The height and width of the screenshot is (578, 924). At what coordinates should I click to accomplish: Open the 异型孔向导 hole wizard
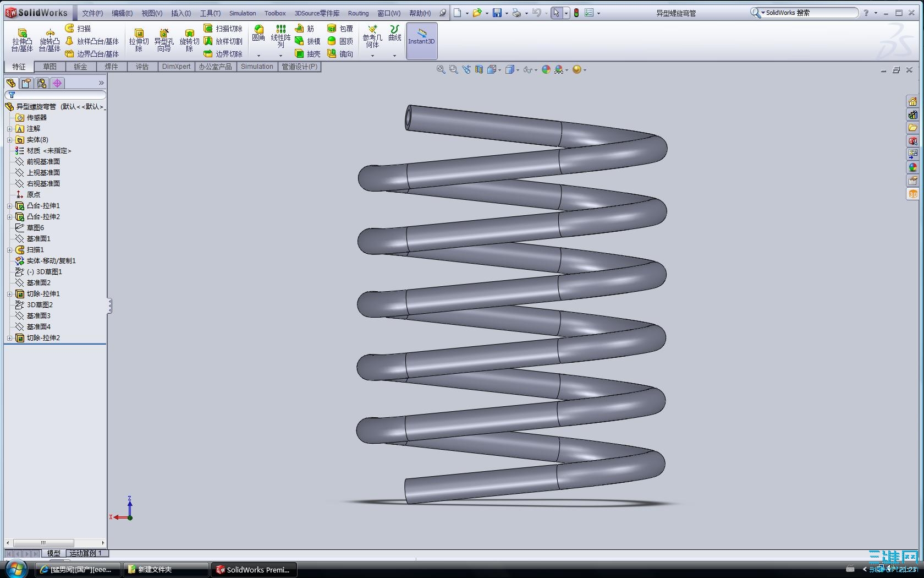(164, 40)
